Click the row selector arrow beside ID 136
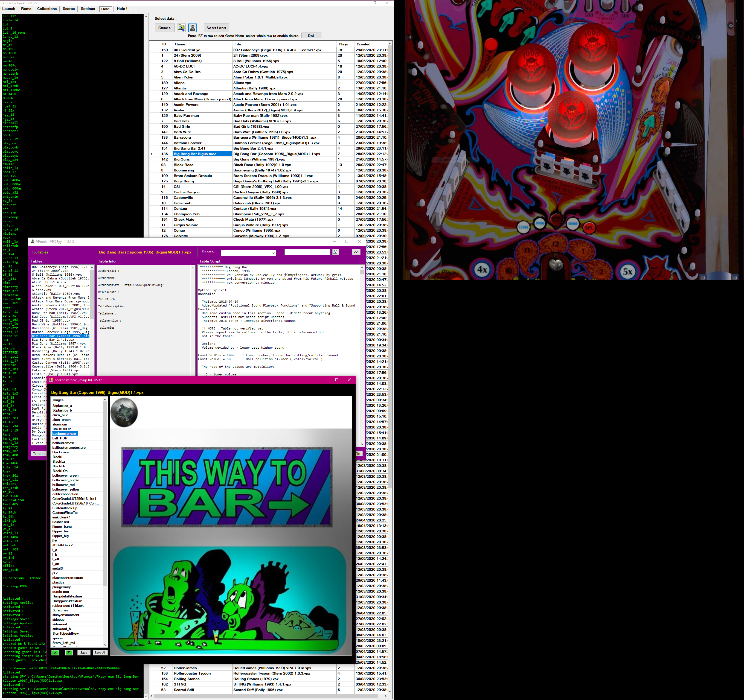The image size is (744, 700). click(152, 154)
